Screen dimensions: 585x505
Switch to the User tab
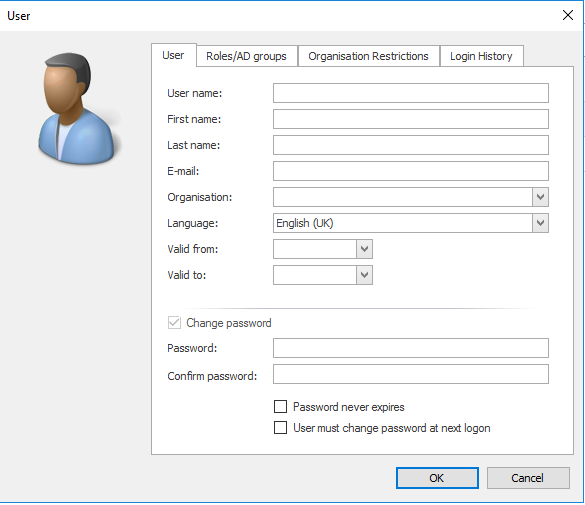[x=173, y=55]
